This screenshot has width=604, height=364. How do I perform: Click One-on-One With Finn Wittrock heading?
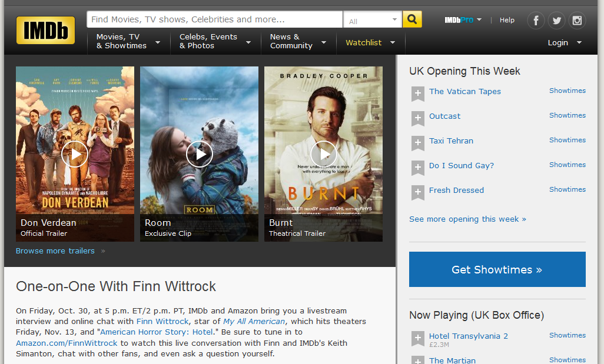point(116,286)
